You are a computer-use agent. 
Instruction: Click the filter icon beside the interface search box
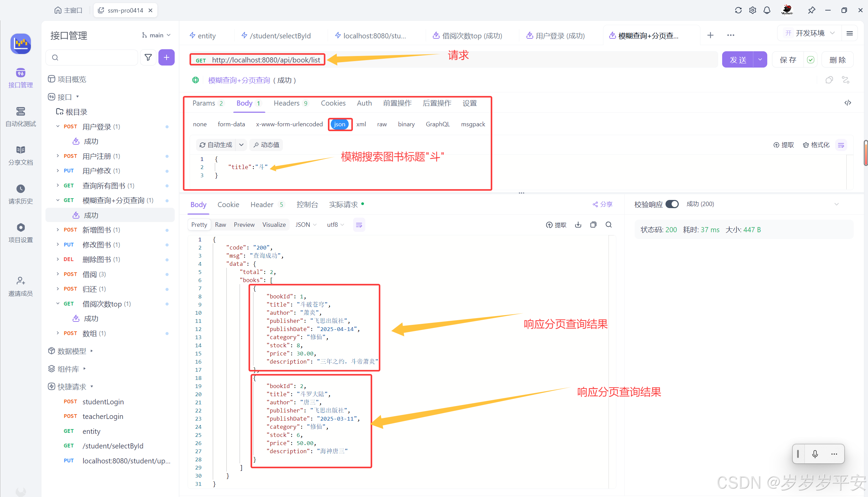(x=148, y=57)
